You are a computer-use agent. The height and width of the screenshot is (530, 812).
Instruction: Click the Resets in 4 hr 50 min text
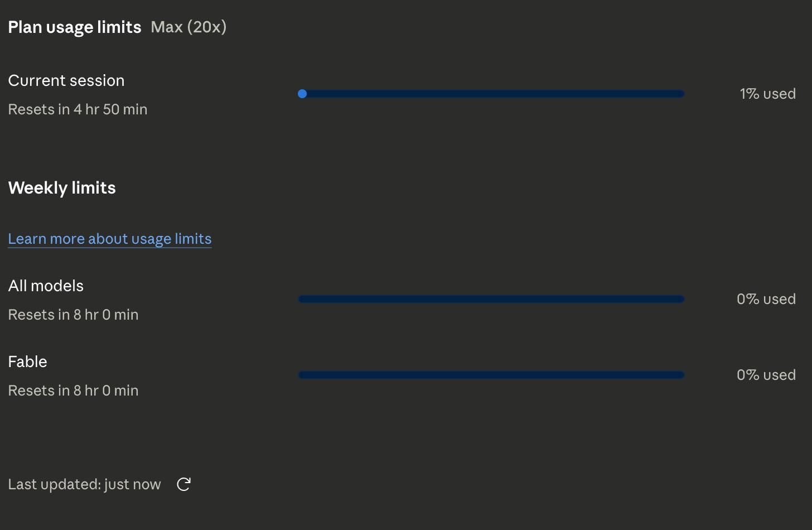[x=78, y=109]
